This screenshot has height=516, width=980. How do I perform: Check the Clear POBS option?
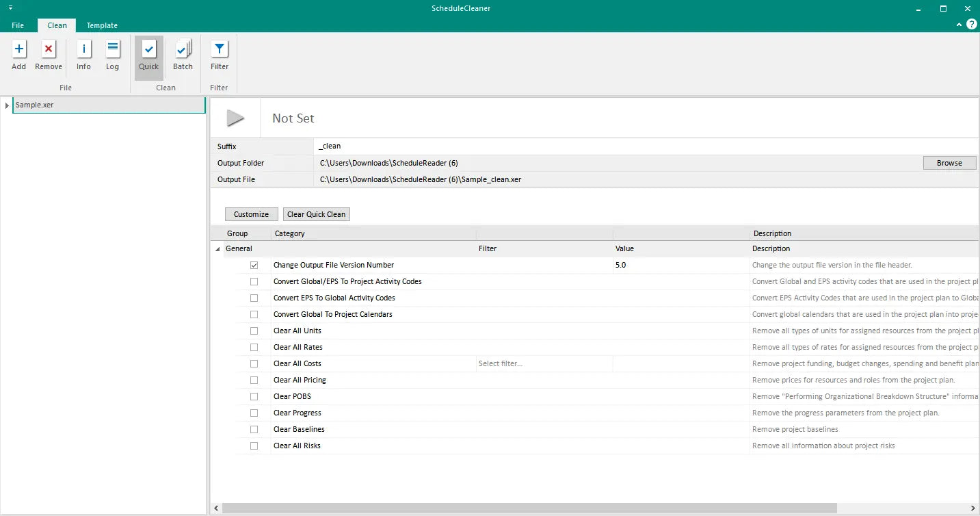click(254, 396)
